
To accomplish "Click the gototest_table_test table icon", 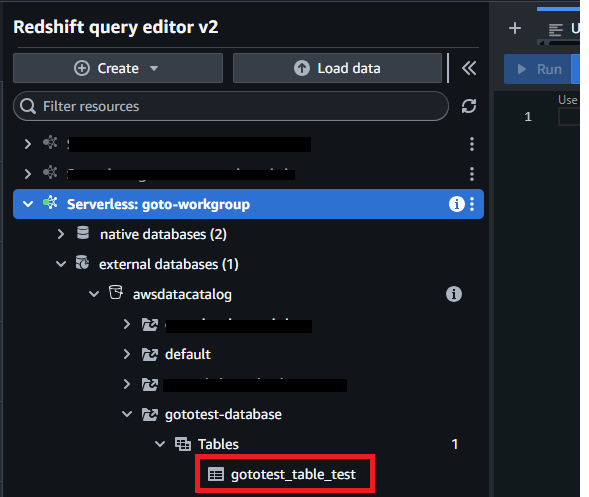I will click(216, 474).
